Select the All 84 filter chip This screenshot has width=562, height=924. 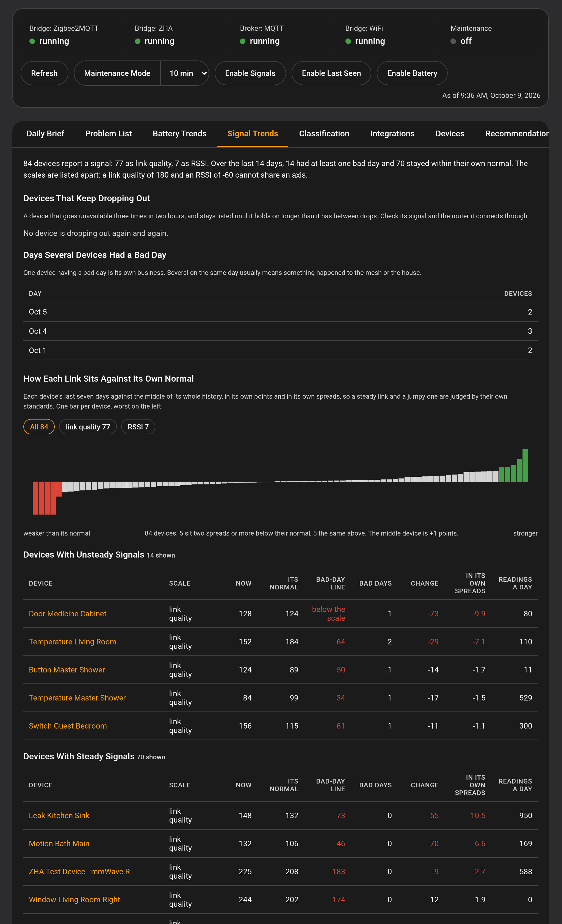(x=39, y=427)
